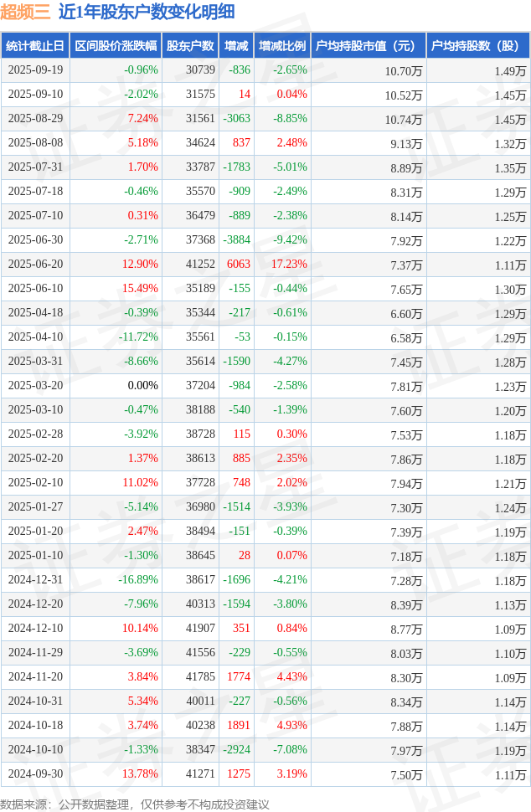Click the 近1年股东户数变化明细 title text

pyautogui.click(x=147, y=13)
